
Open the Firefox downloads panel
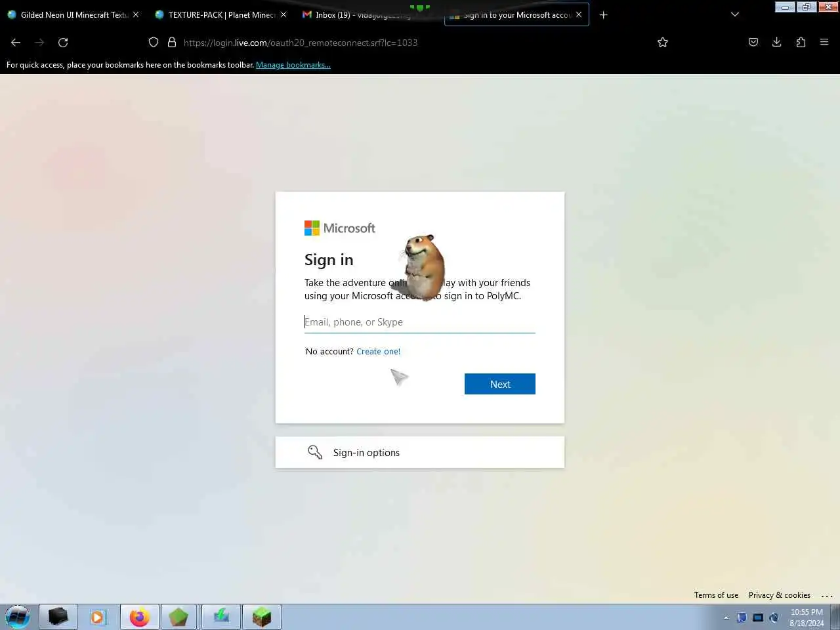pyautogui.click(x=777, y=43)
